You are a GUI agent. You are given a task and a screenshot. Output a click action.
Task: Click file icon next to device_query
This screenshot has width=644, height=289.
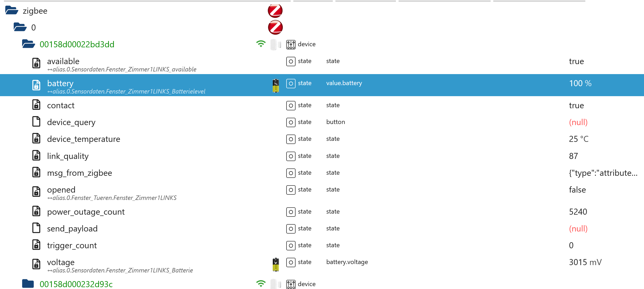point(36,122)
